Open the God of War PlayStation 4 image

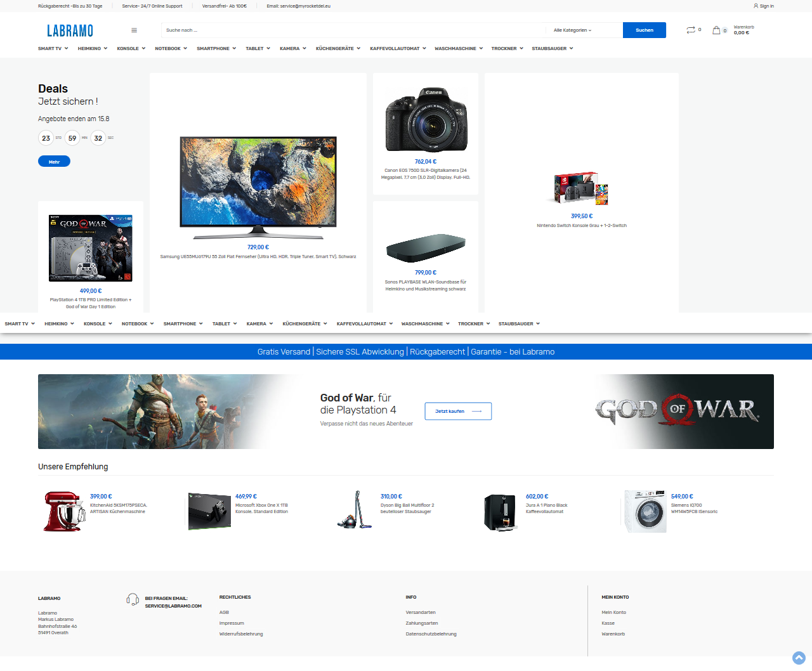click(x=91, y=248)
